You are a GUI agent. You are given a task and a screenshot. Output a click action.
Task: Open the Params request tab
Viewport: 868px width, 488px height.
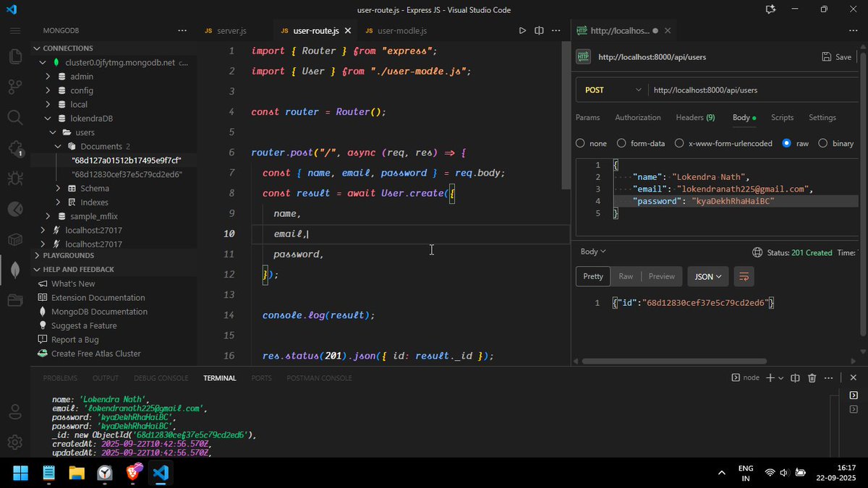pyautogui.click(x=588, y=117)
